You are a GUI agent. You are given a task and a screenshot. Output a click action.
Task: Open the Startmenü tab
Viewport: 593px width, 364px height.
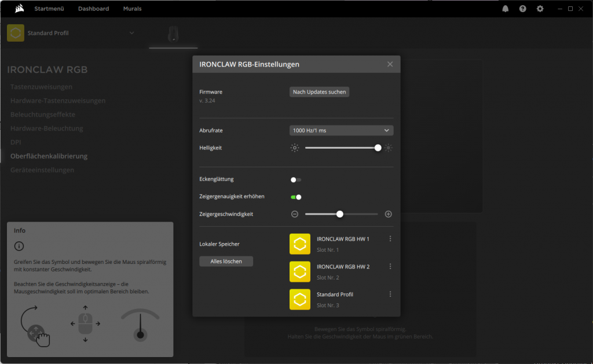pyautogui.click(x=49, y=9)
